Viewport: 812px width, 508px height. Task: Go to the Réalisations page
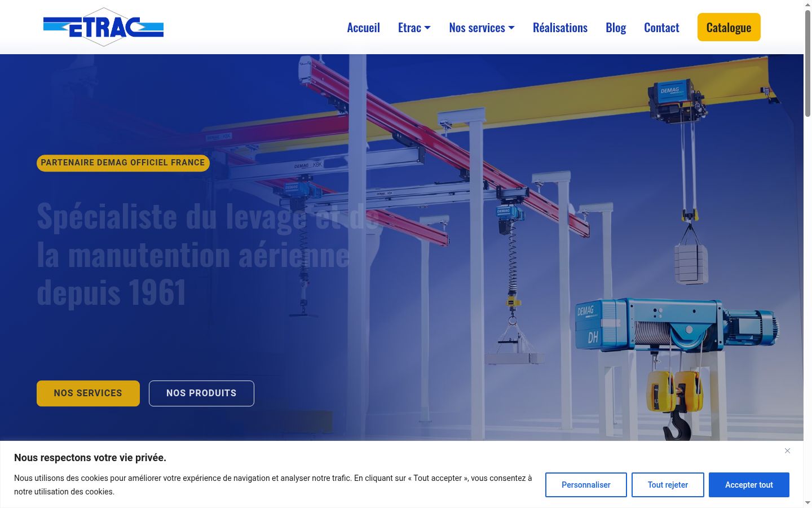(560, 27)
